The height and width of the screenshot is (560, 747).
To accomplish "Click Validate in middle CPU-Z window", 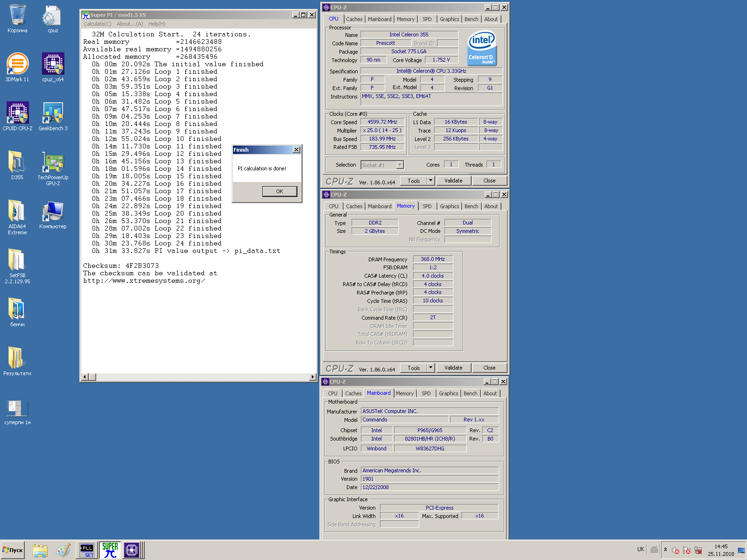I will coord(453,368).
